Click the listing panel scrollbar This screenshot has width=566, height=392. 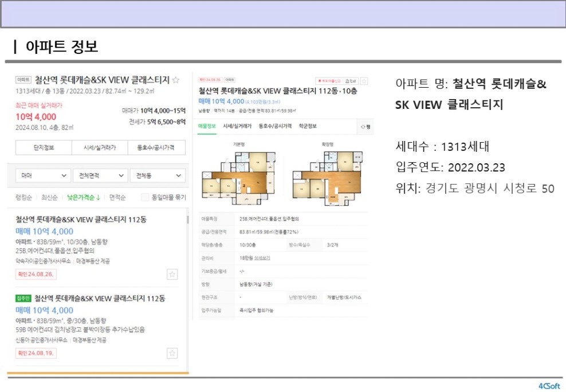tap(188, 219)
